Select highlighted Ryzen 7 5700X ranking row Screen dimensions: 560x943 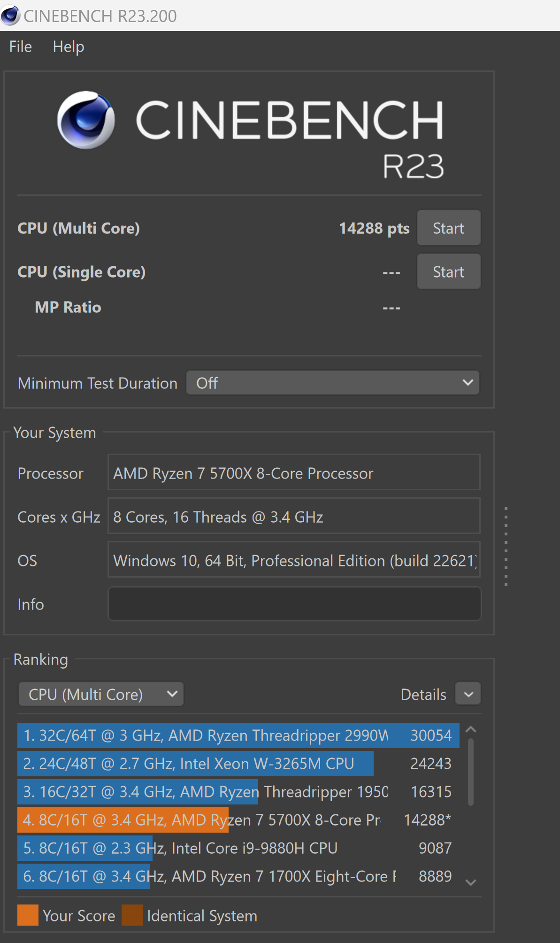point(238,820)
